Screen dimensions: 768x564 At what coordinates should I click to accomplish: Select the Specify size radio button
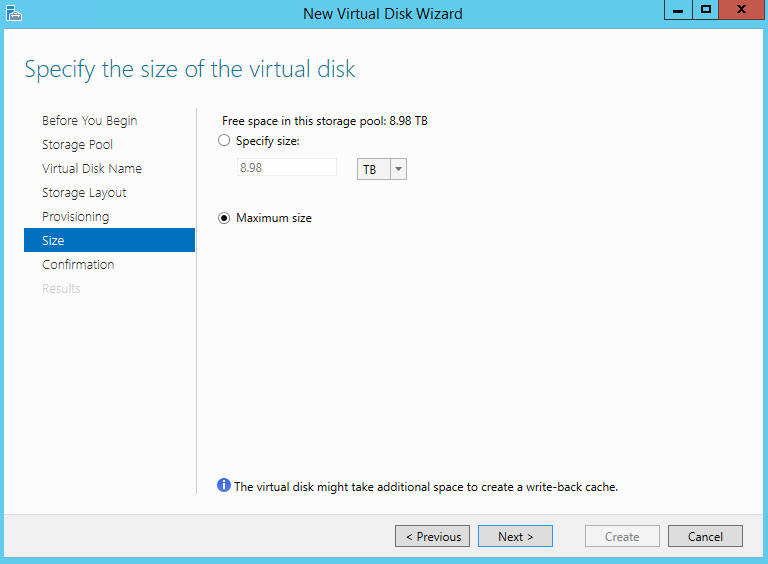(x=224, y=141)
